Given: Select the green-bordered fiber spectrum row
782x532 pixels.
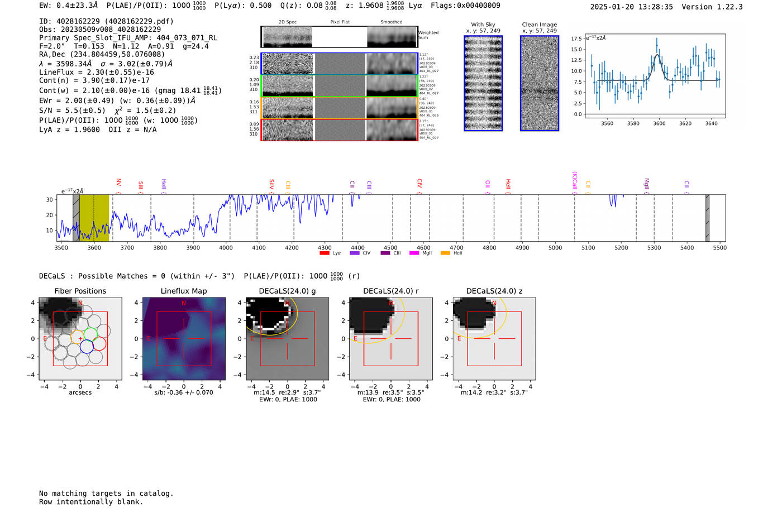Looking at the screenshot, I should click(340, 86).
